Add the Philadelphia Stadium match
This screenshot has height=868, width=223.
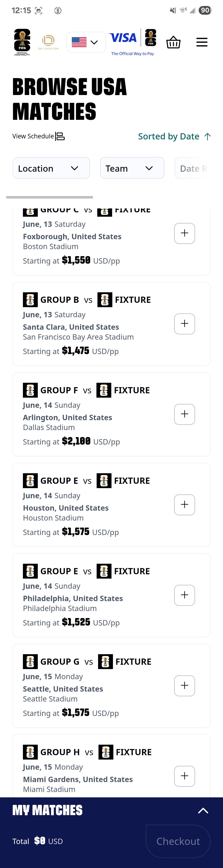185,595
